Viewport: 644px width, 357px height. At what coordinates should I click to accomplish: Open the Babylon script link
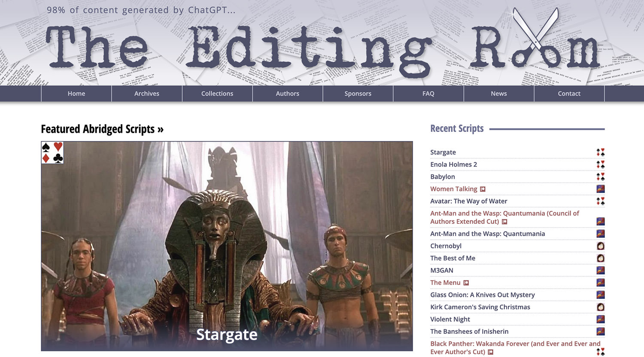point(443,177)
